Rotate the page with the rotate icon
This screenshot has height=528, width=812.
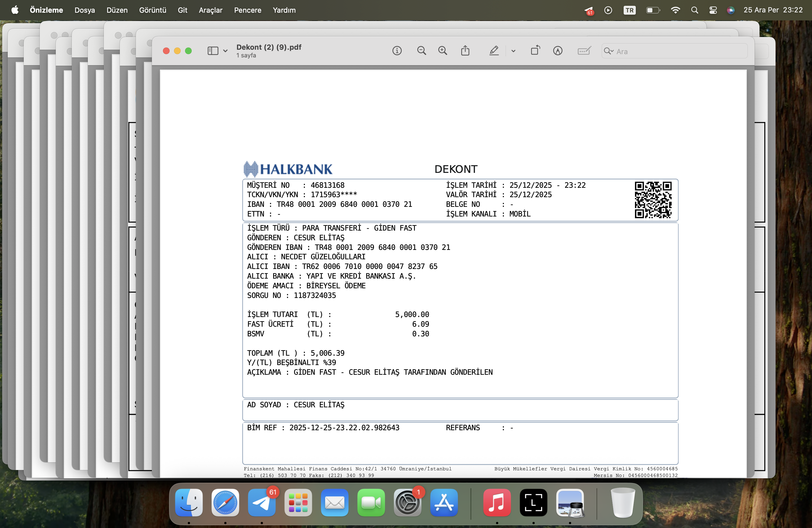coord(535,51)
